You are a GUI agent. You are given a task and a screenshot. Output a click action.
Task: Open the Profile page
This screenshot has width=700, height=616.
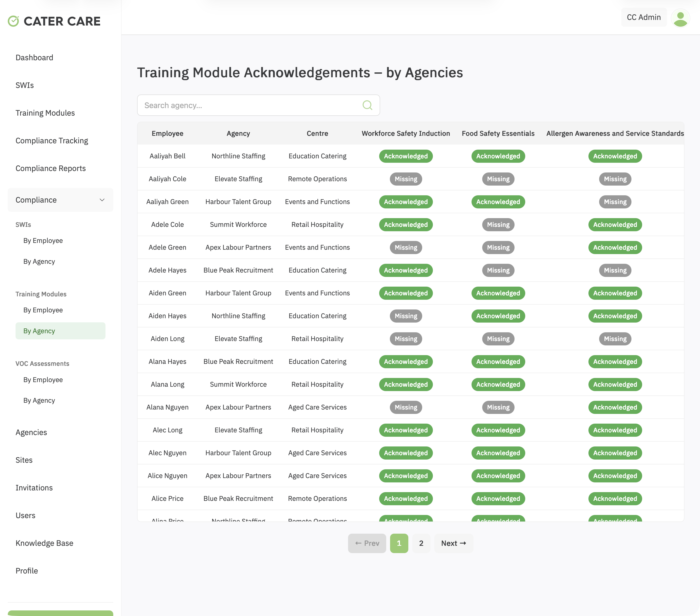click(x=27, y=571)
